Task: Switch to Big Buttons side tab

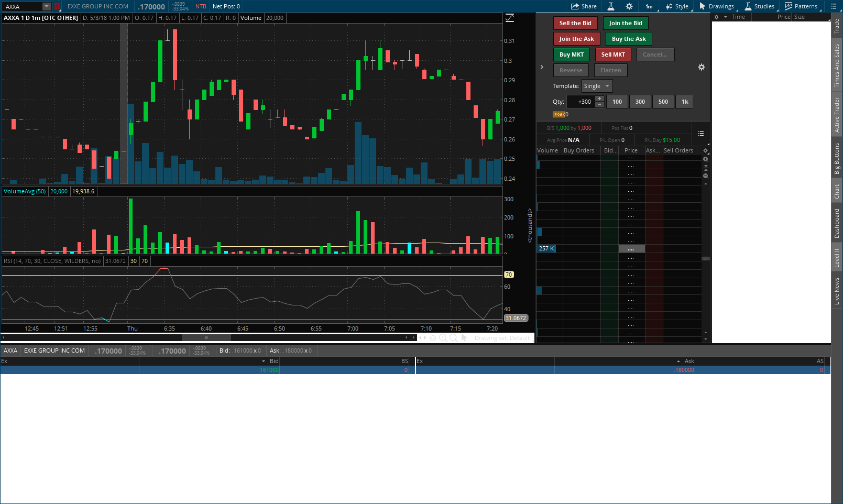Action: click(837, 158)
